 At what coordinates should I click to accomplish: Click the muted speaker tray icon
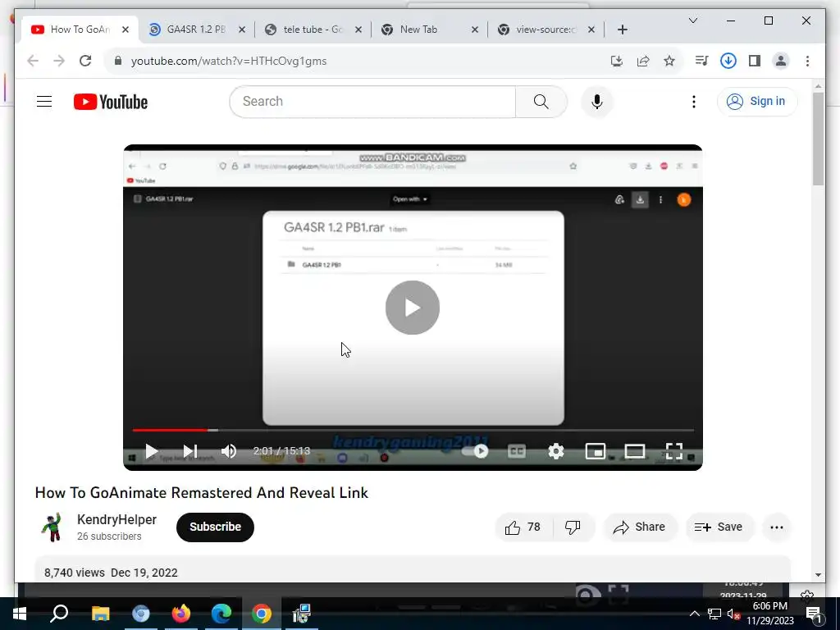[x=733, y=614]
